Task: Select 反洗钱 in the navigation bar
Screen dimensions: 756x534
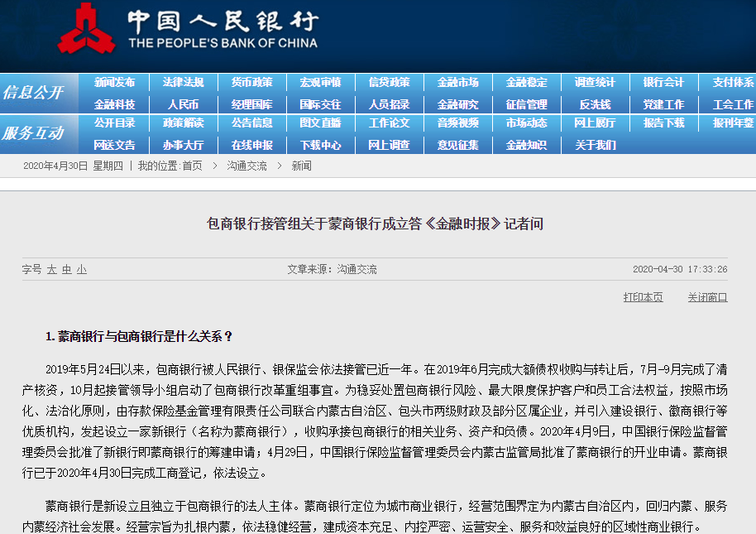Action: tap(595, 104)
